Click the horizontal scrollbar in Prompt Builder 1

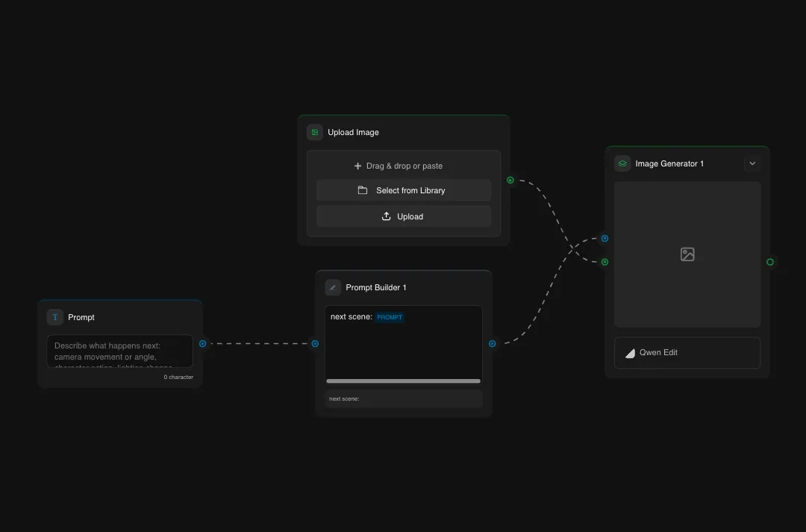pyautogui.click(x=403, y=381)
